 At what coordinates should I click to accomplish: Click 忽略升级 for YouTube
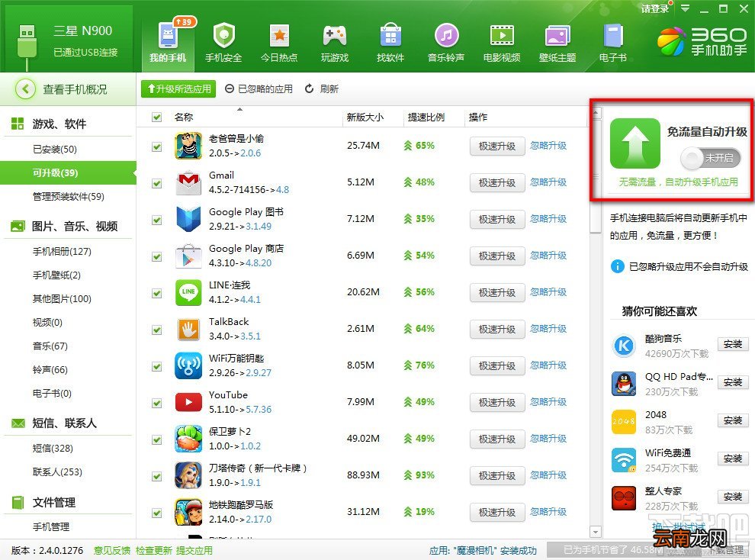click(548, 402)
